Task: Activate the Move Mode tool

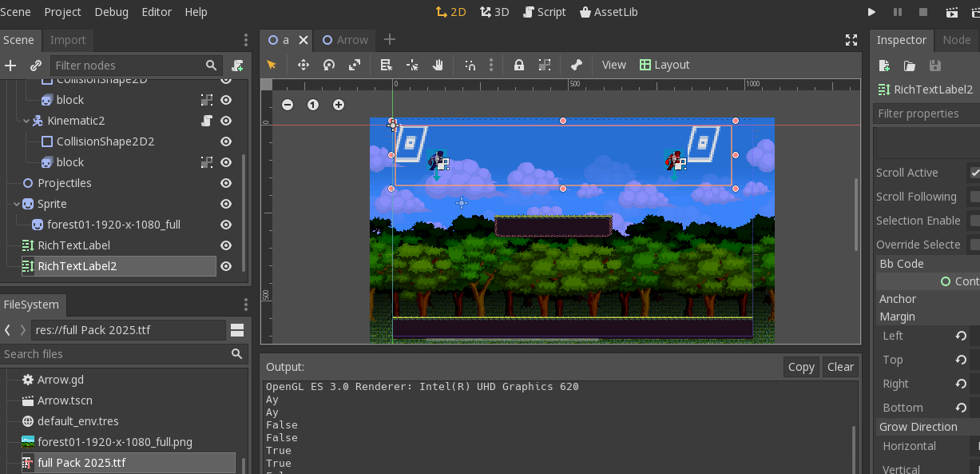Action: click(x=304, y=65)
